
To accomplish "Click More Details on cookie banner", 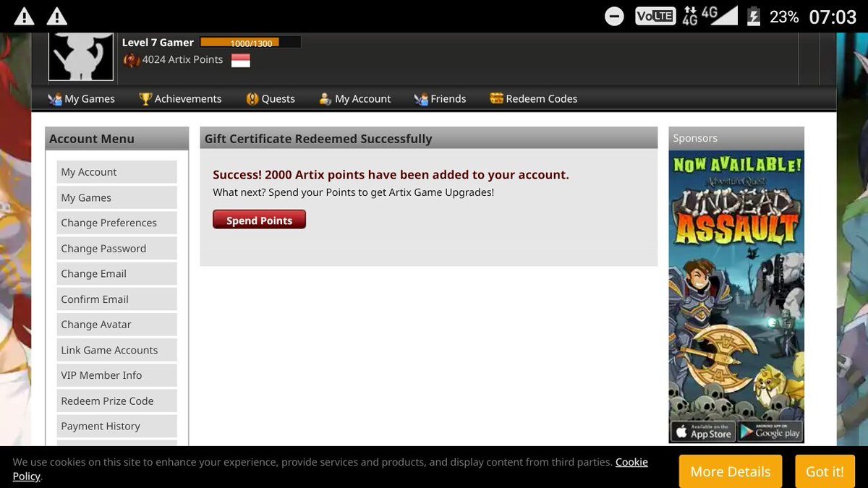I will (x=731, y=471).
